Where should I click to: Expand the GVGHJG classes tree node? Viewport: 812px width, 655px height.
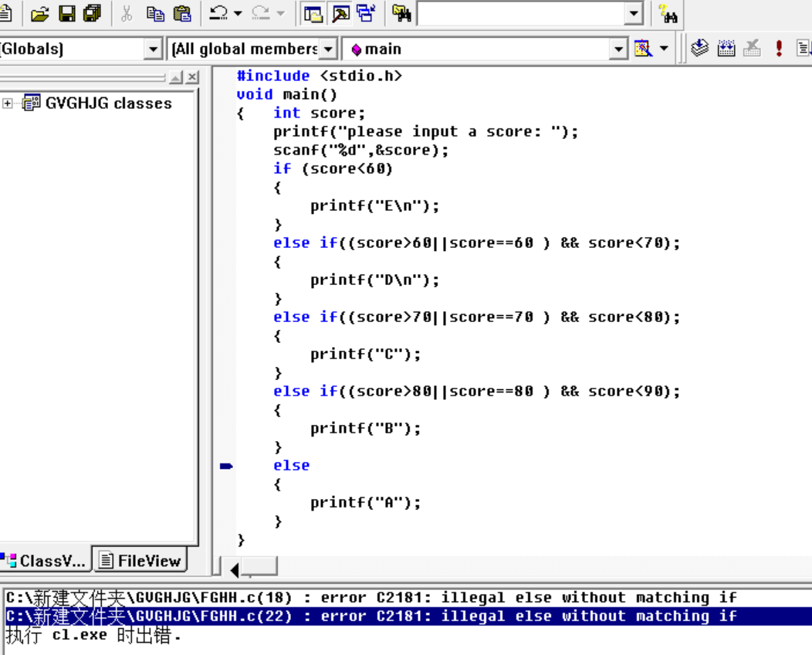click(x=7, y=104)
